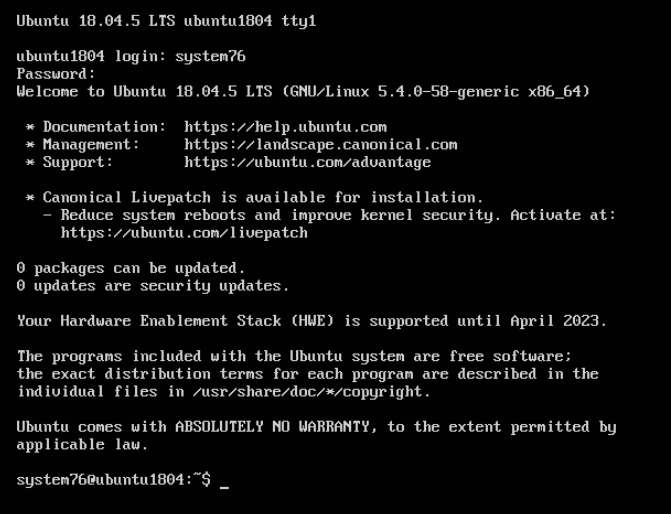This screenshot has width=671, height=514.
Task: Click the "Password:" label
Action: pyautogui.click(x=56, y=73)
